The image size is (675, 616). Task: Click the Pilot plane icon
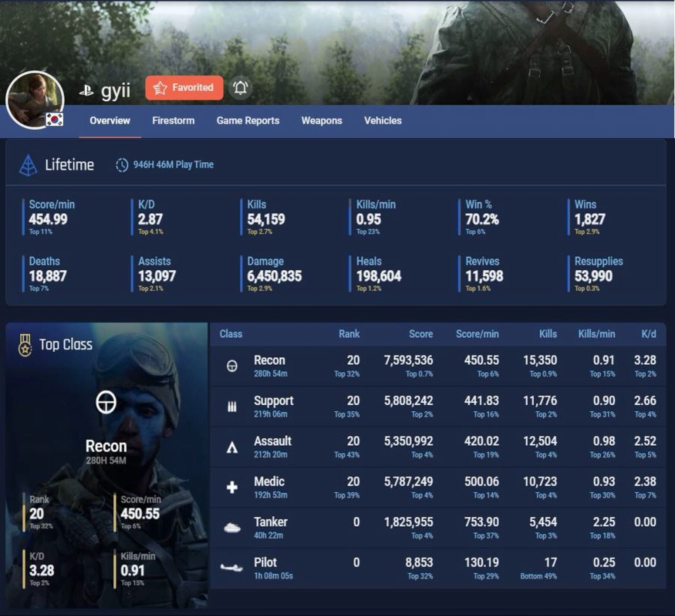(232, 568)
